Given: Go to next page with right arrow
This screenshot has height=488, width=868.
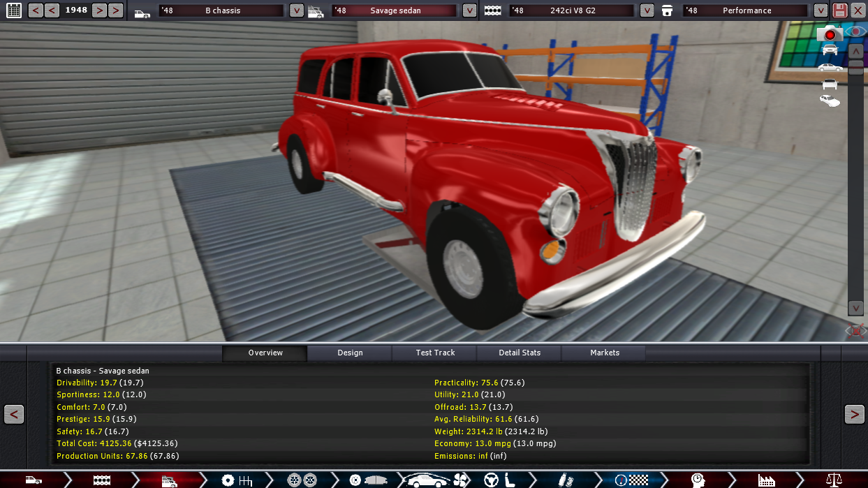Looking at the screenshot, I should click(x=854, y=414).
